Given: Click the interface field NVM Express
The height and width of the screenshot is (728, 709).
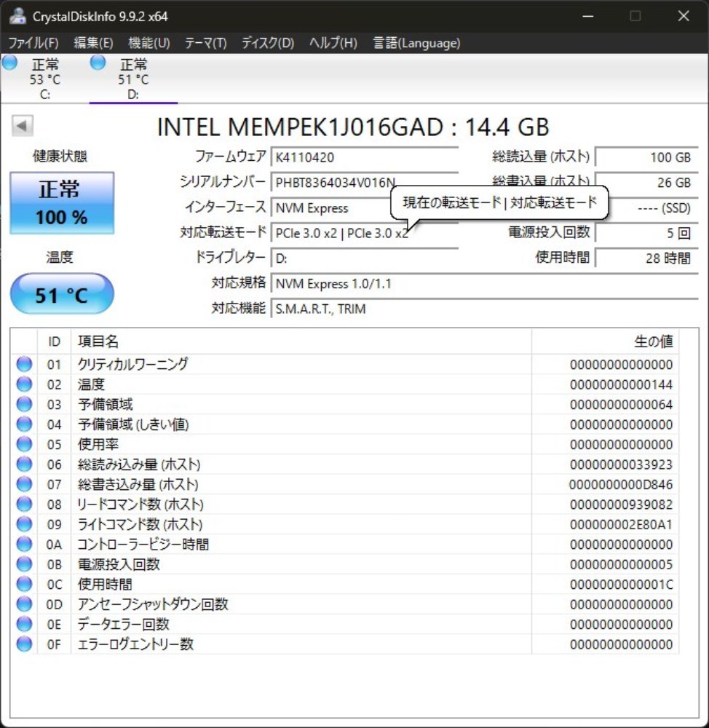Looking at the screenshot, I should 331,208.
